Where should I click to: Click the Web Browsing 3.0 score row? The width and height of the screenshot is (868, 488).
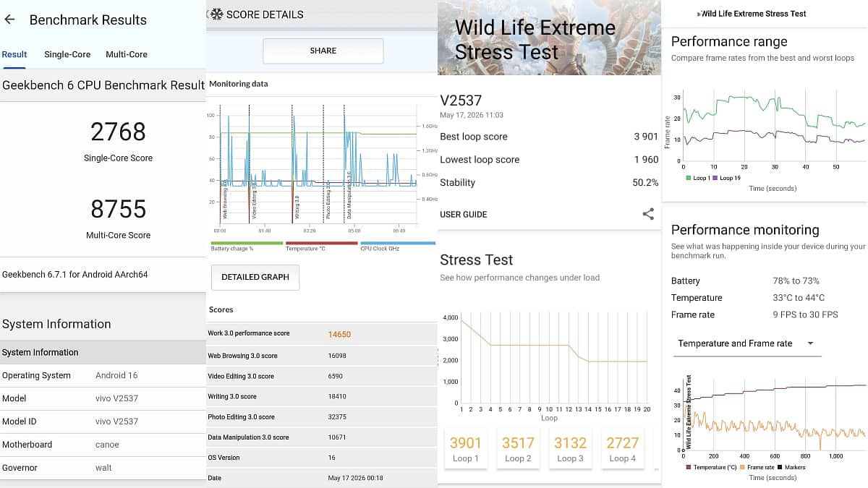click(322, 356)
